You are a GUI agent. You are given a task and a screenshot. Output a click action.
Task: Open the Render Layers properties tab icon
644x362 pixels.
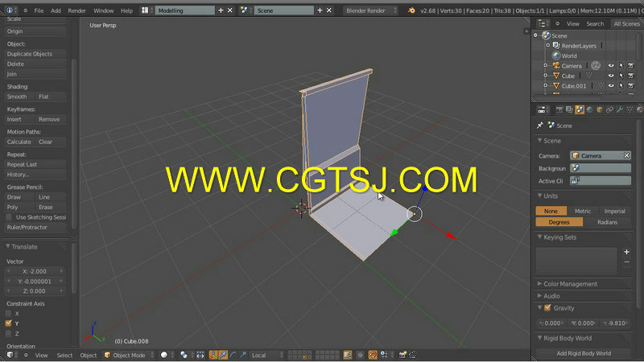point(569,109)
